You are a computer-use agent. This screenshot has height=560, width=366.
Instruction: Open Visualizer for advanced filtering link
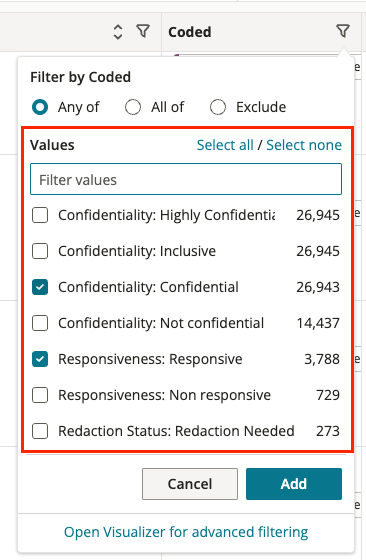(186, 532)
